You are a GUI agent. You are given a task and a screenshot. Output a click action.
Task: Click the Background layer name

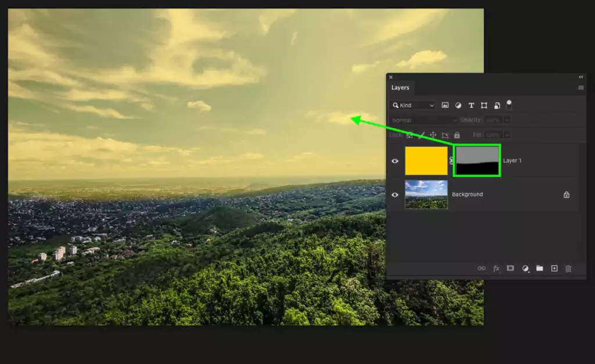[467, 194]
